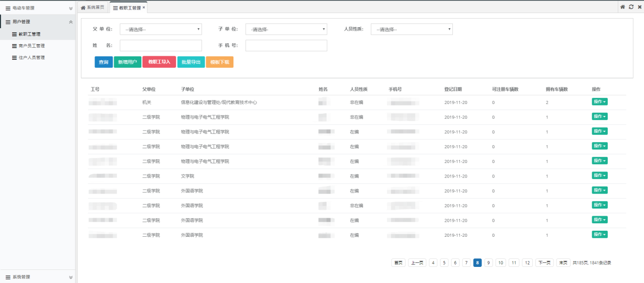Click the orange 模板下载 button
The width and height of the screenshot is (644, 283).
pos(219,62)
